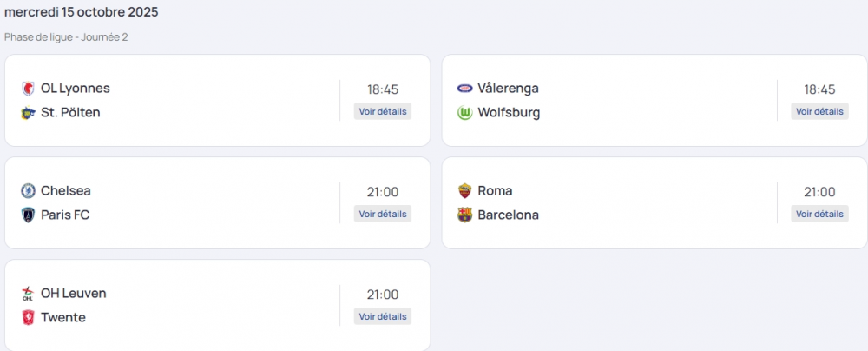Click the Twente team name
Screen dimensions: 868x351
[63, 317]
